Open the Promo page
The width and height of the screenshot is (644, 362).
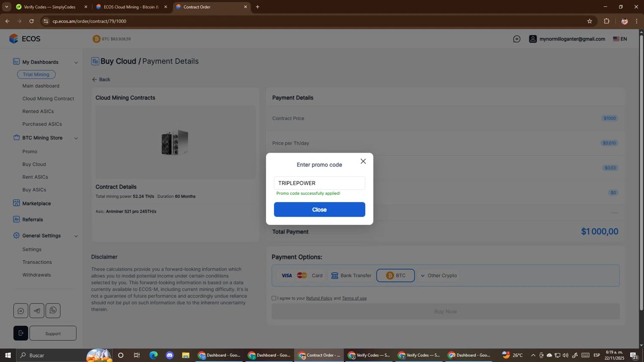coord(30,151)
